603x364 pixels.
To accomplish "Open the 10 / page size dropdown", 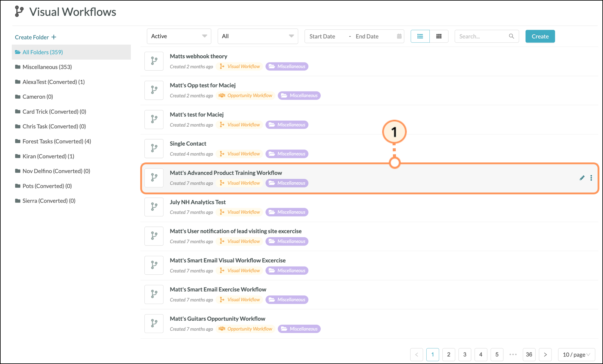I will 576,354.
